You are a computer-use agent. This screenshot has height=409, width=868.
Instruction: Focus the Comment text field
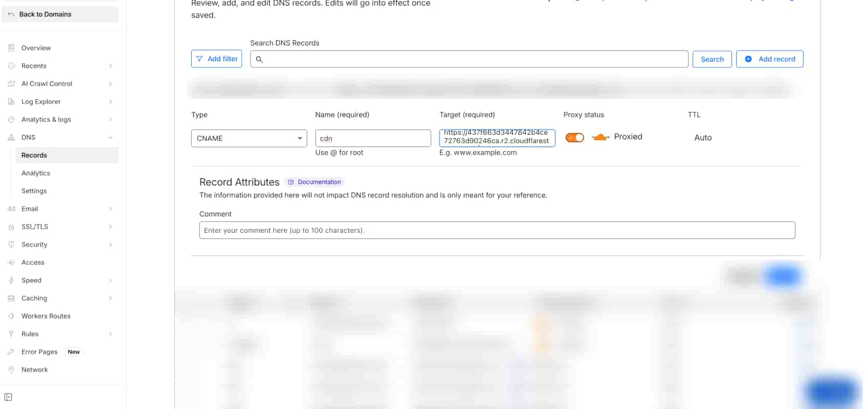coord(497,230)
